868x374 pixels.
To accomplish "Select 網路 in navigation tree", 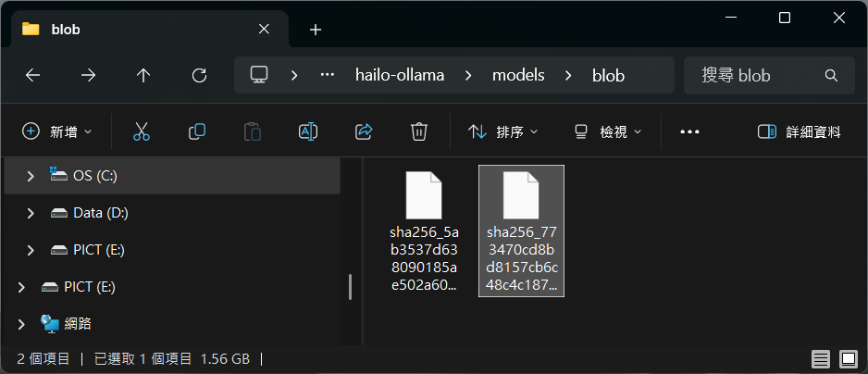I will 171,324.
